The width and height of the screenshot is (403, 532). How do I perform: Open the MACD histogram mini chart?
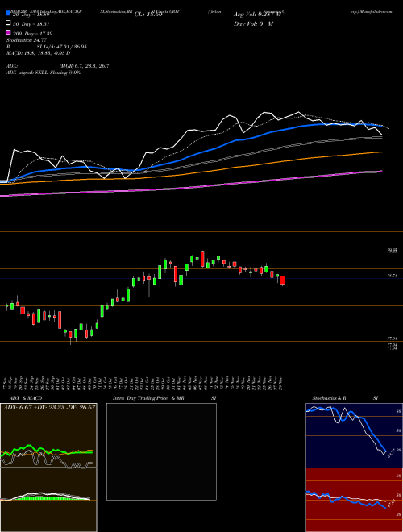coord(48,500)
